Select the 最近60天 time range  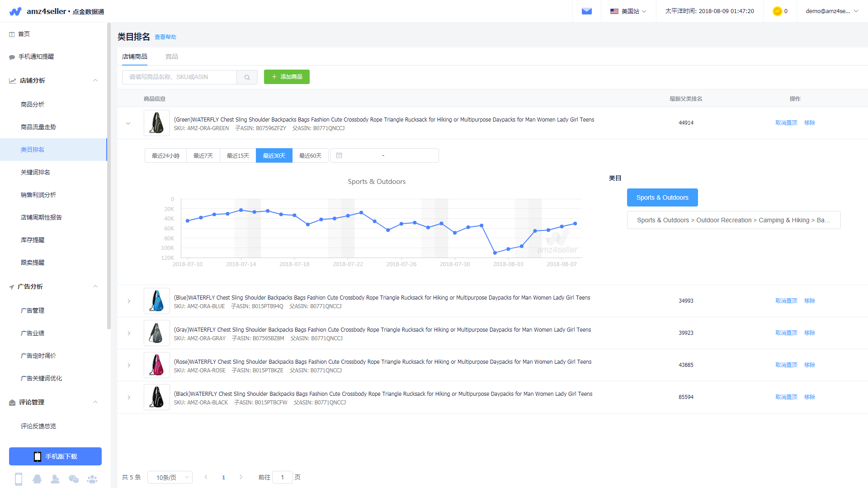310,155
